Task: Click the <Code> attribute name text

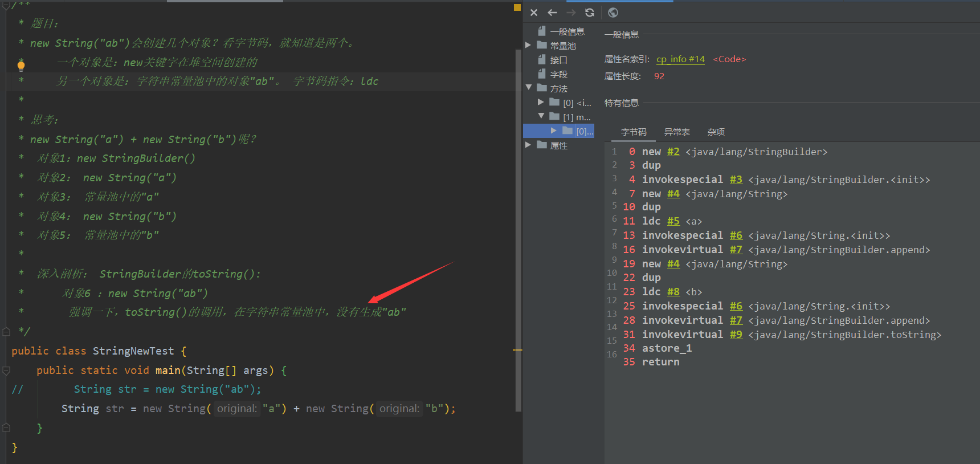Action: pyautogui.click(x=729, y=59)
